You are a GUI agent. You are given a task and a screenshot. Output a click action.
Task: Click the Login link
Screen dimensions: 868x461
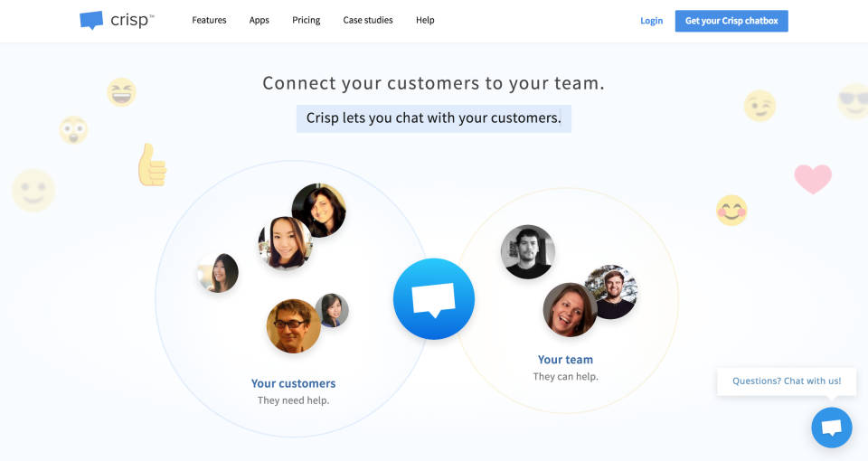tap(651, 21)
